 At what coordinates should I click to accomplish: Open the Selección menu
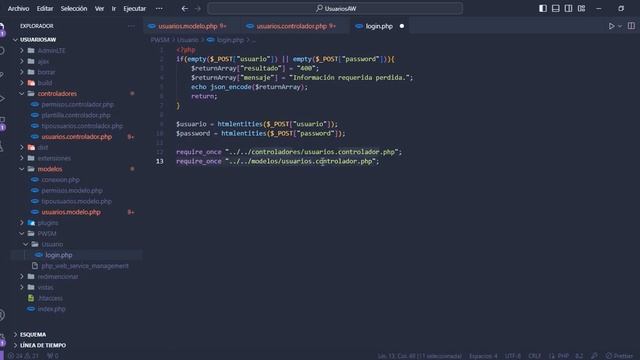pyautogui.click(x=74, y=8)
